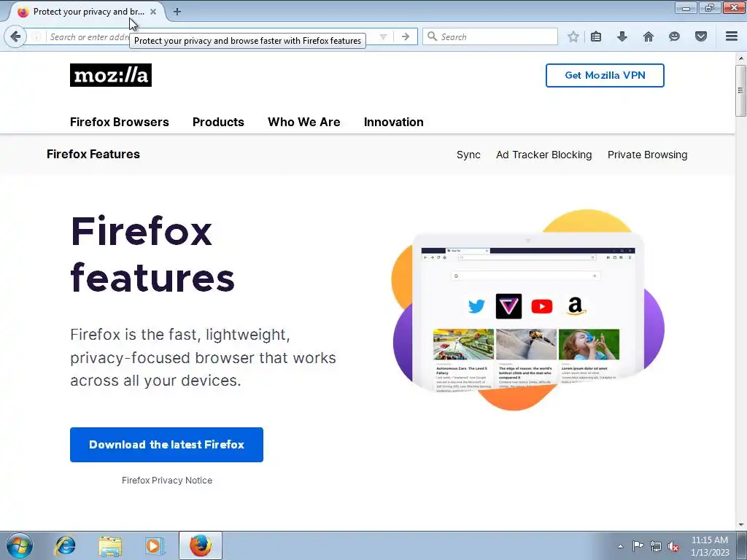747x560 pixels.
Task: Open Who We Are menu
Action: [304, 122]
